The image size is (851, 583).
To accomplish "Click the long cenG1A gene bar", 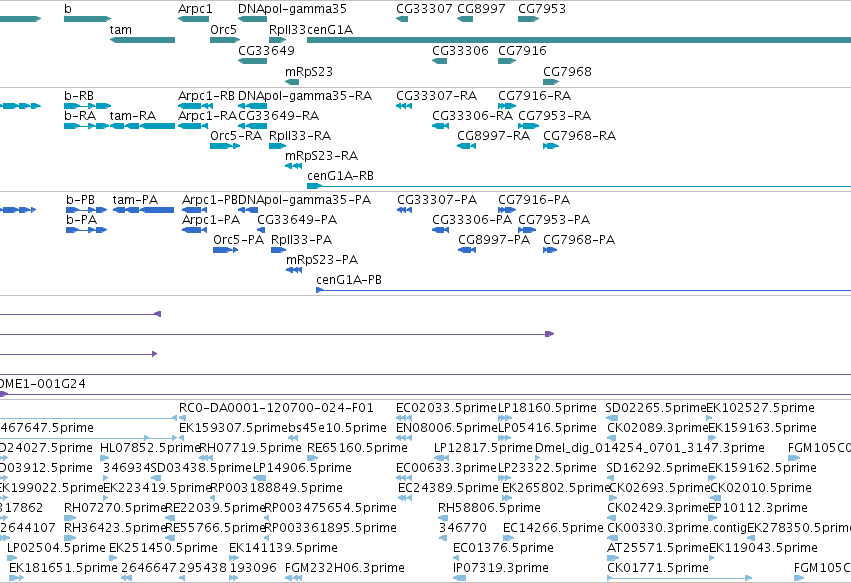I will pos(579,40).
